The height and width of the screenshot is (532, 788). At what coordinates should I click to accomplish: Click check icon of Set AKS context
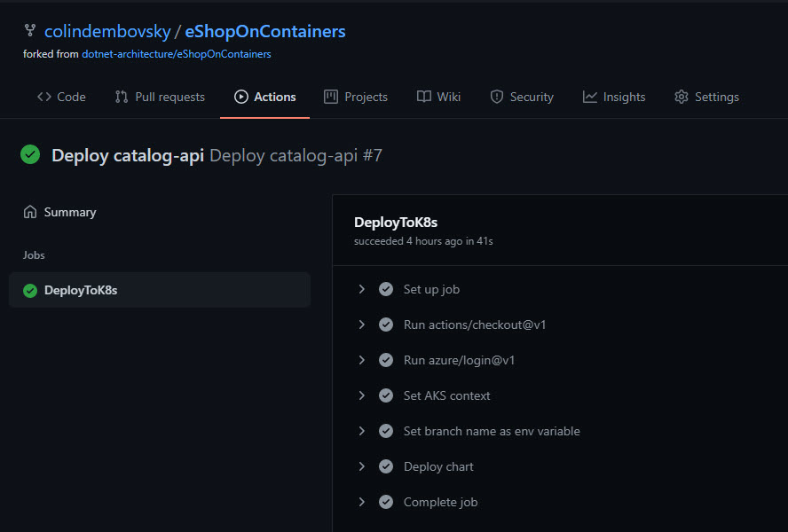click(386, 395)
